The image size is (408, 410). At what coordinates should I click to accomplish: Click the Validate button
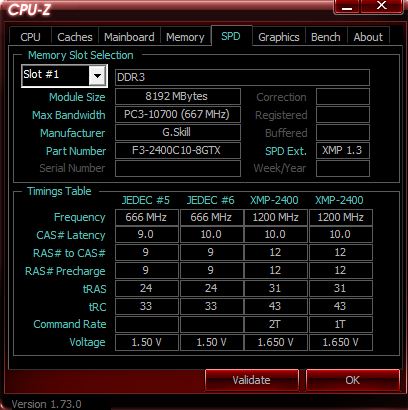[252, 380]
